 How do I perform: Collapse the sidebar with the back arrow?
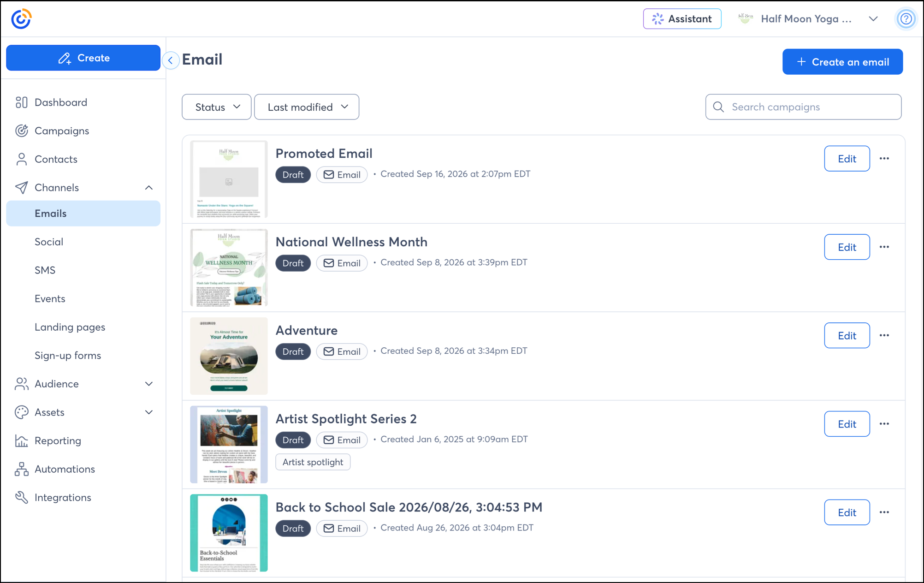(x=171, y=60)
